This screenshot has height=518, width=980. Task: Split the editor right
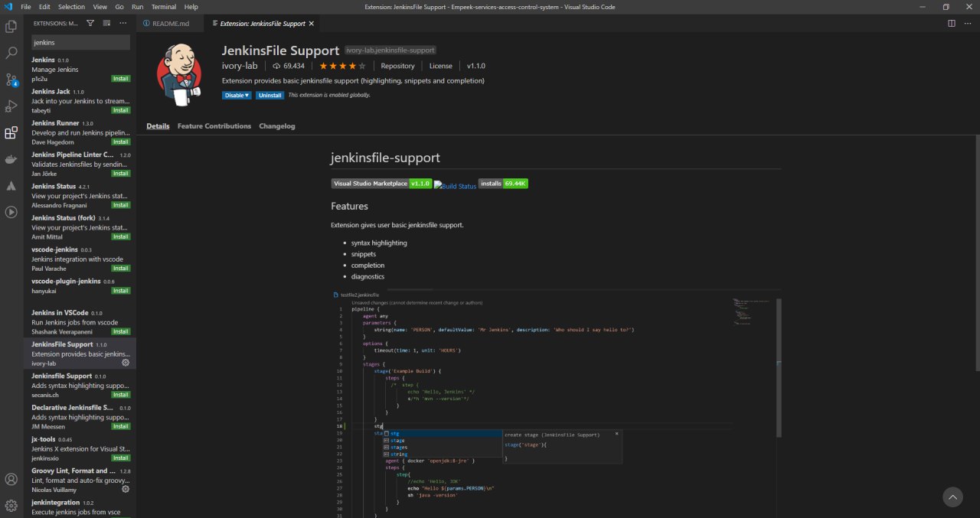[952, 24]
